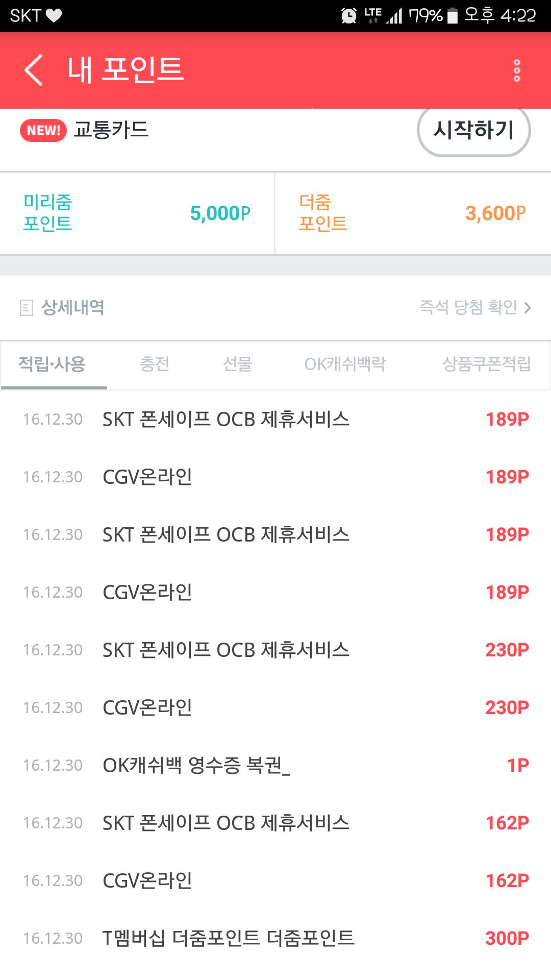Open the three-dot overflow menu

[516, 70]
